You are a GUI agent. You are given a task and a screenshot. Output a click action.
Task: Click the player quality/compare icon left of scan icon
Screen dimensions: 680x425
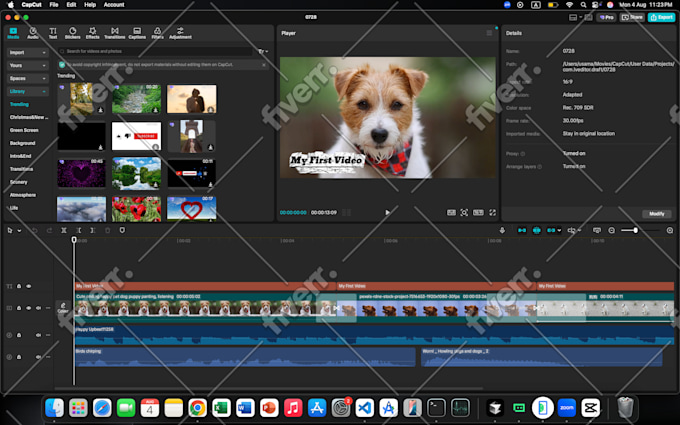tap(451, 212)
